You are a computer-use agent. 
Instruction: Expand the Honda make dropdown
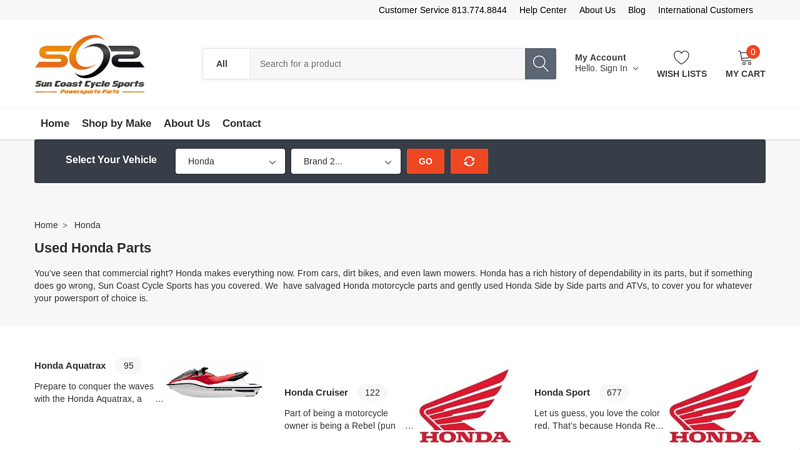tap(230, 161)
